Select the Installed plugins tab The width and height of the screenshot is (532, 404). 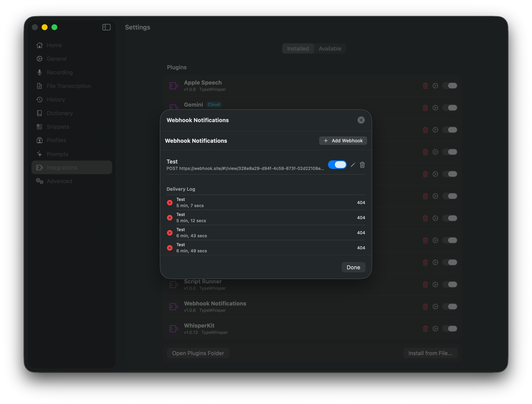pos(298,48)
